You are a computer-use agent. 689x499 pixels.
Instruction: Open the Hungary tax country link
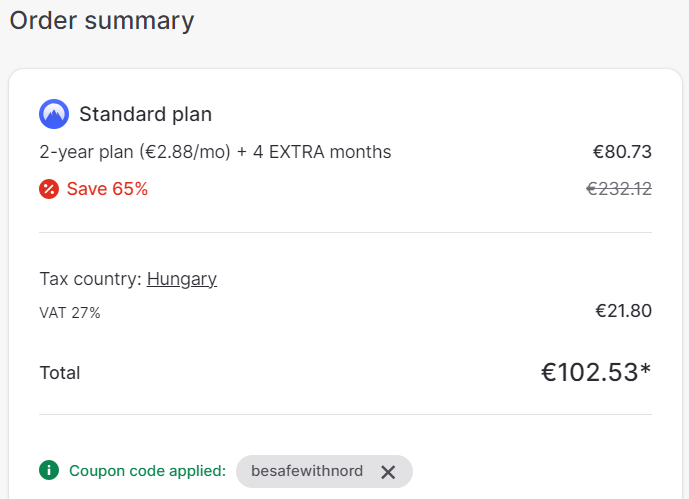(182, 279)
